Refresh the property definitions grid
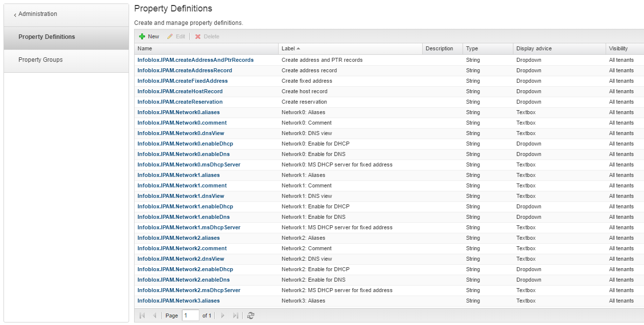The height and width of the screenshot is (325, 644). tap(251, 316)
